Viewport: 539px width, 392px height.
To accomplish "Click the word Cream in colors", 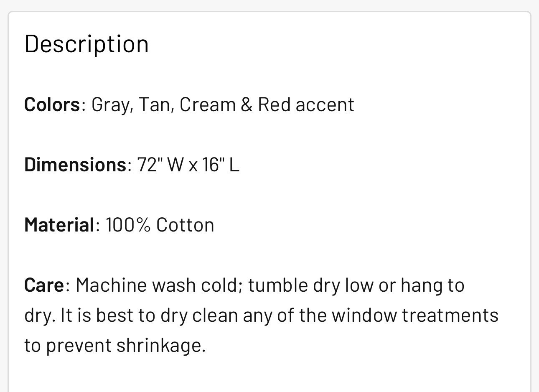I will point(208,104).
